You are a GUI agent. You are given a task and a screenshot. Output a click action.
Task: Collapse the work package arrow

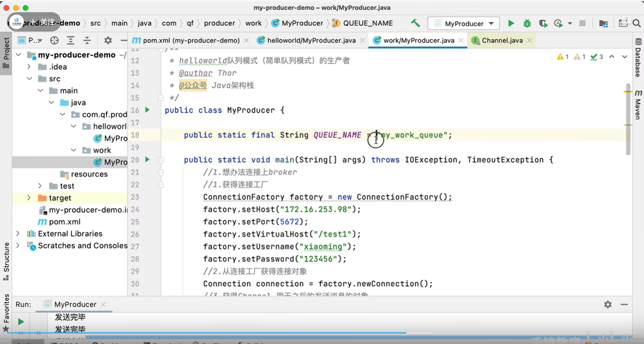tap(74, 150)
